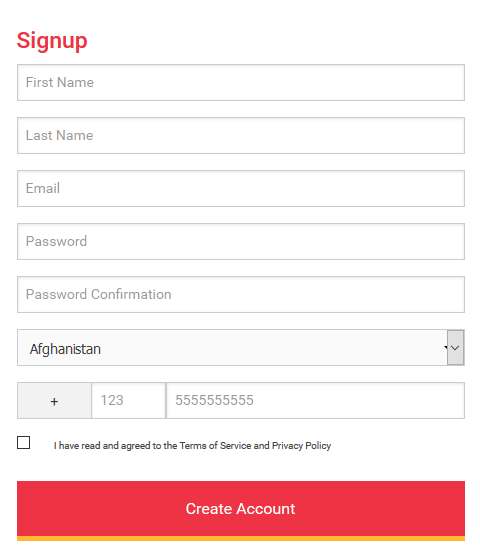Click the plus sign phone prefix box
Screen dimensions: 480x554
click(x=54, y=401)
